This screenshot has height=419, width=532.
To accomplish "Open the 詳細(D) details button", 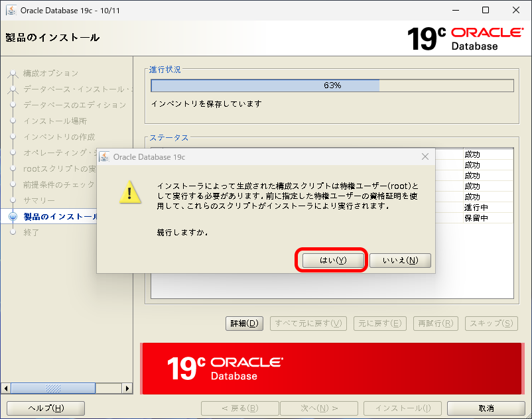I will 244,324.
